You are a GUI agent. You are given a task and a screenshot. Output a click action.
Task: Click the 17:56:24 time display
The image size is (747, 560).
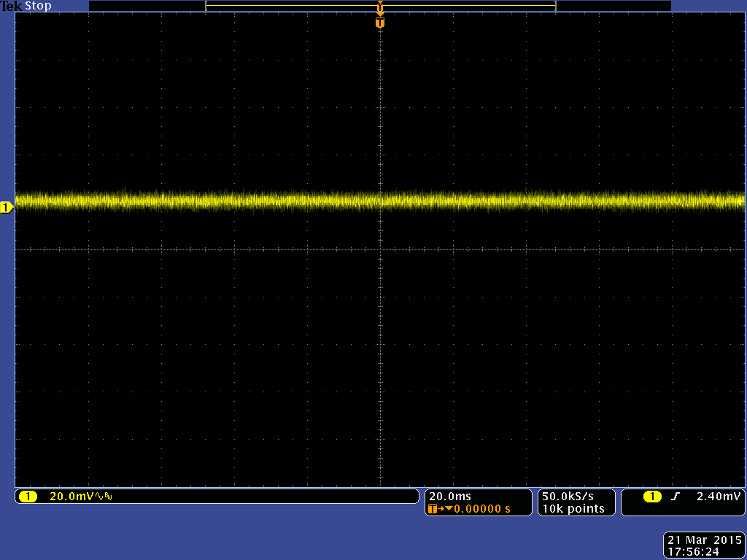(x=693, y=552)
